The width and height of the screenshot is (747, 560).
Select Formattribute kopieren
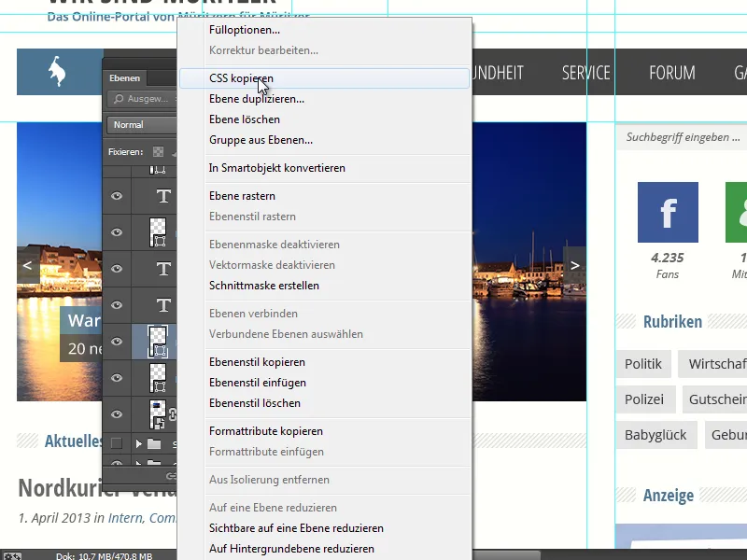pyautogui.click(x=324, y=431)
